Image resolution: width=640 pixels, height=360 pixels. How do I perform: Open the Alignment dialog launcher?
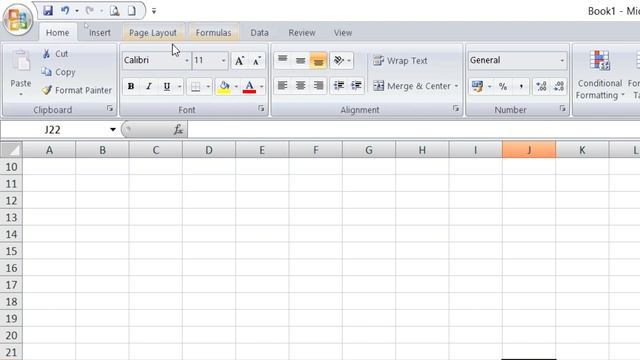456,109
